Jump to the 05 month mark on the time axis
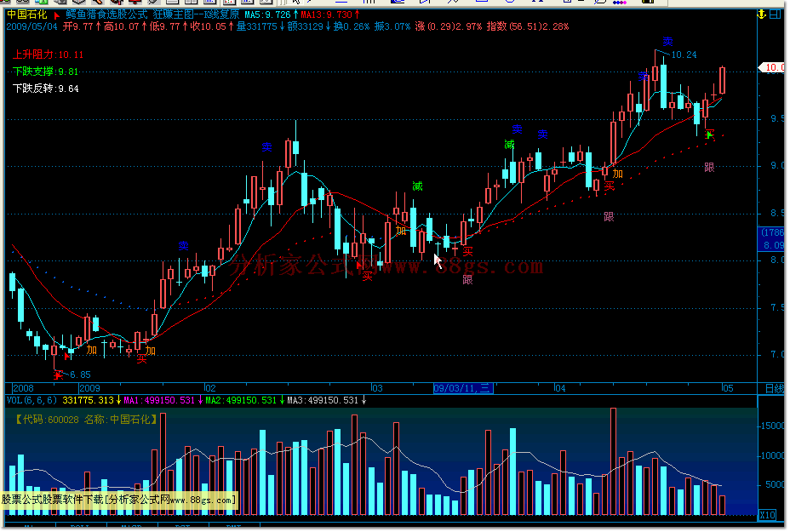Image resolution: width=790 pixels, height=532 pixels. tap(728, 388)
